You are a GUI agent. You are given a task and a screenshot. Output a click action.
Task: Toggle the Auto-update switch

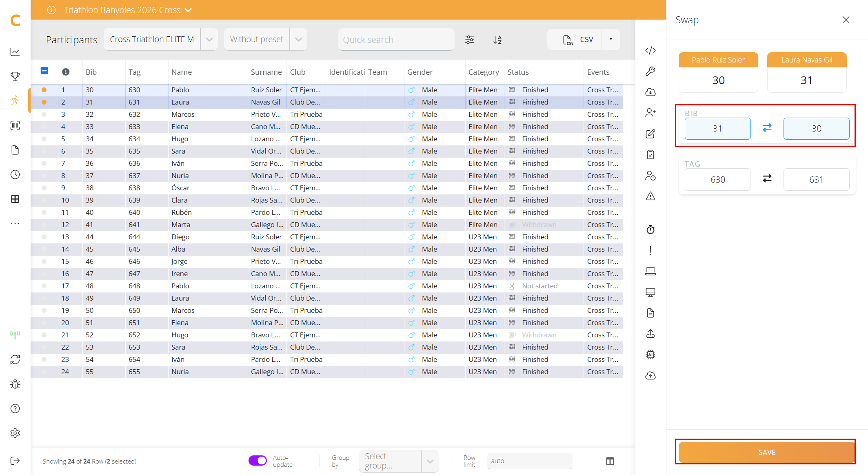click(258, 461)
